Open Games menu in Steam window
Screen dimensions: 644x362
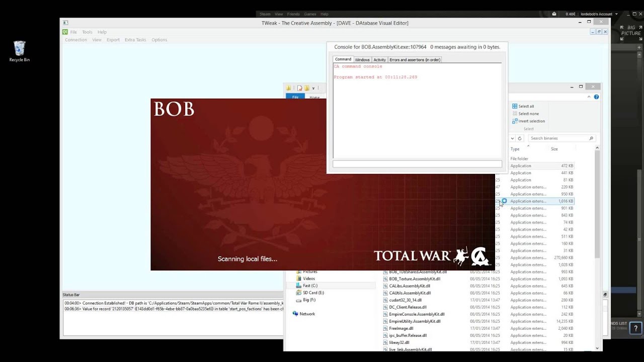click(x=310, y=14)
